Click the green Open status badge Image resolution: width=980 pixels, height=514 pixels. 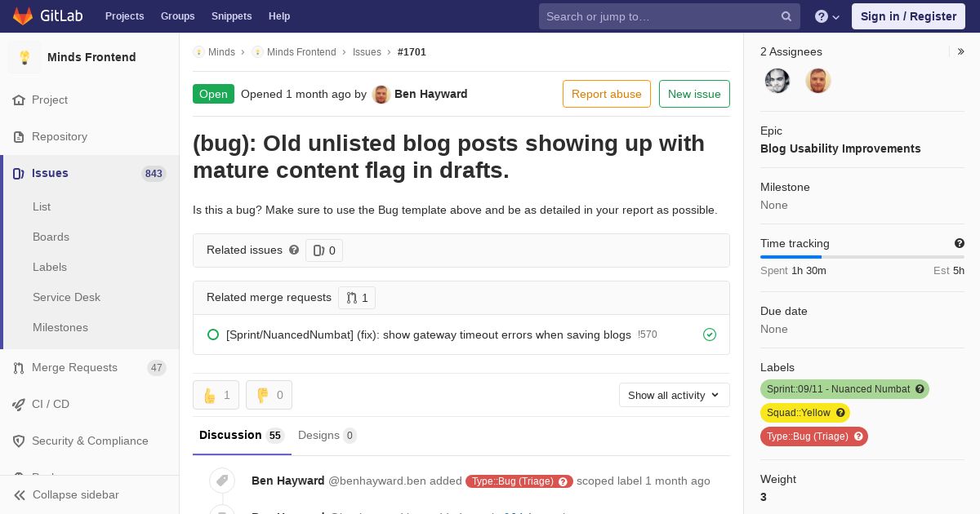click(x=213, y=94)
